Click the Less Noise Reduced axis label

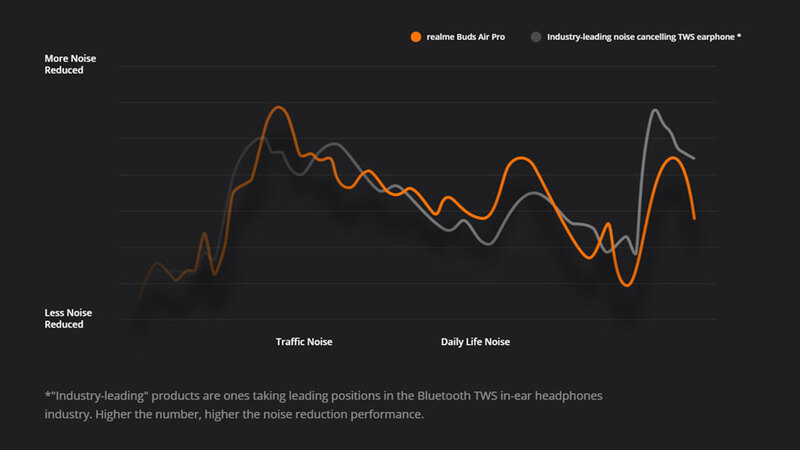68,318
